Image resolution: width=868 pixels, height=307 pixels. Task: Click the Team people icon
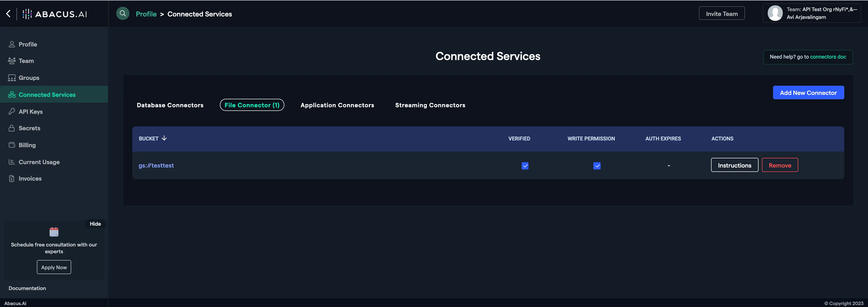12,61
